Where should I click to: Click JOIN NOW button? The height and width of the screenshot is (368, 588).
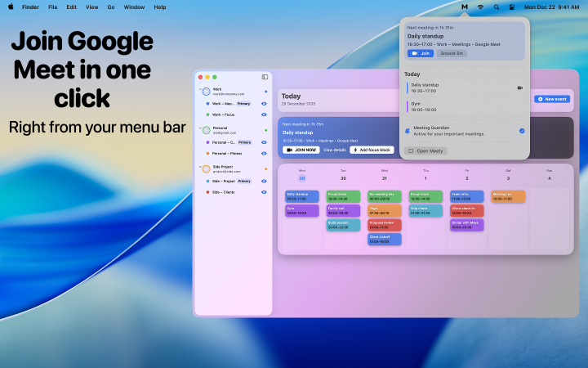[301, 150]
